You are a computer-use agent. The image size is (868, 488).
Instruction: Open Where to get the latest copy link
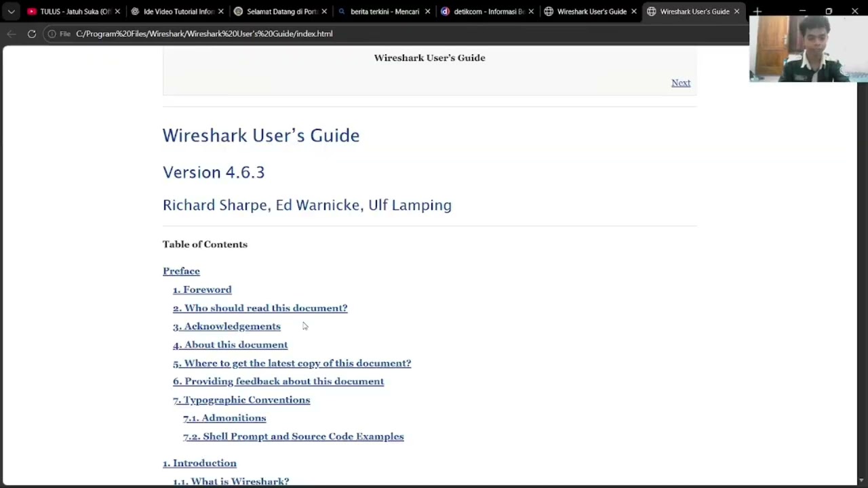[x=292, y=363]
